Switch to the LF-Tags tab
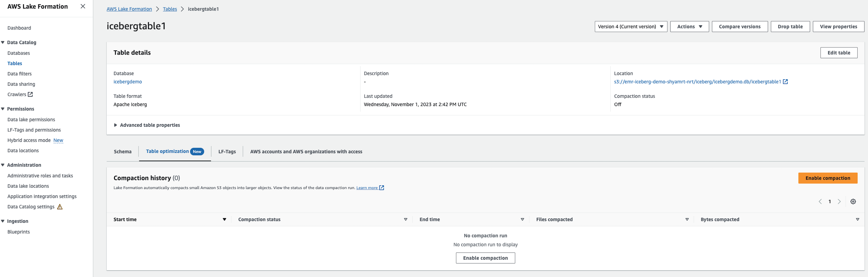The width and height of the screenshot is (868, 277). pos(227,152)
